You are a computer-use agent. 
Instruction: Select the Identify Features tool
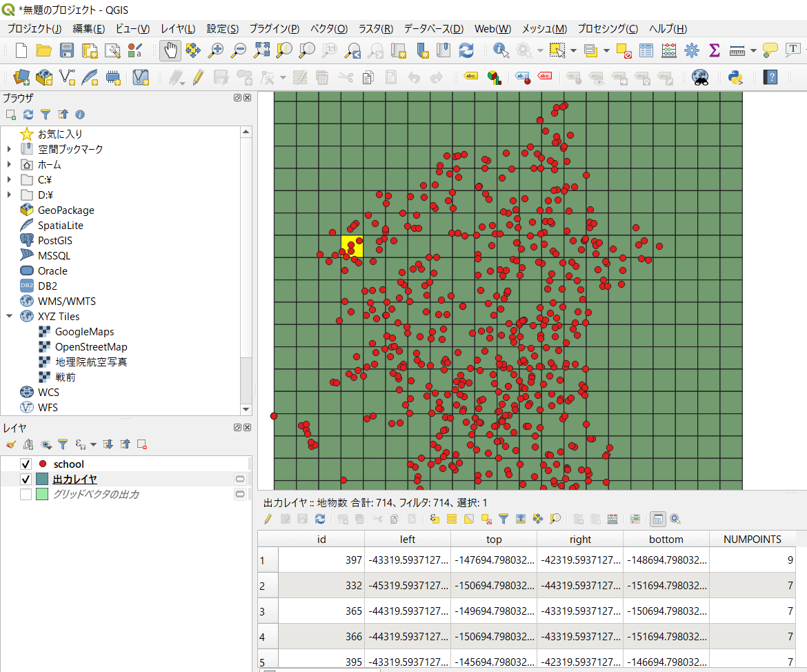click(501, 50)
